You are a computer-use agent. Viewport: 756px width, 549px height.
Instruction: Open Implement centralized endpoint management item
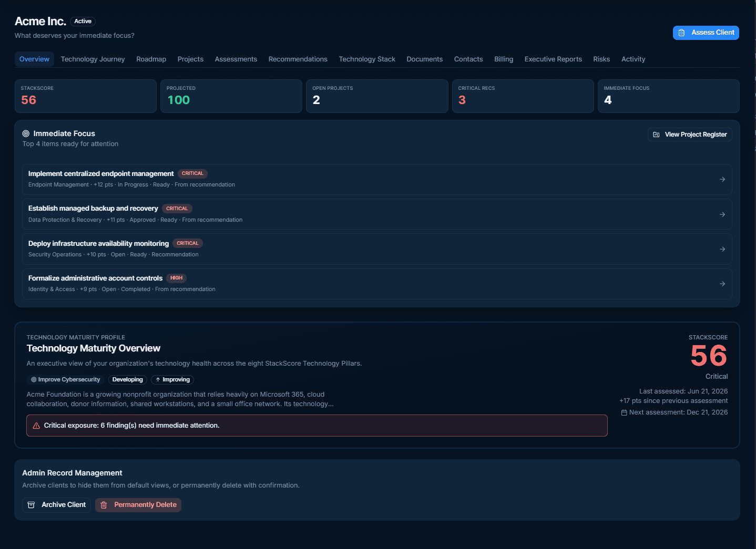pos(377,179)
